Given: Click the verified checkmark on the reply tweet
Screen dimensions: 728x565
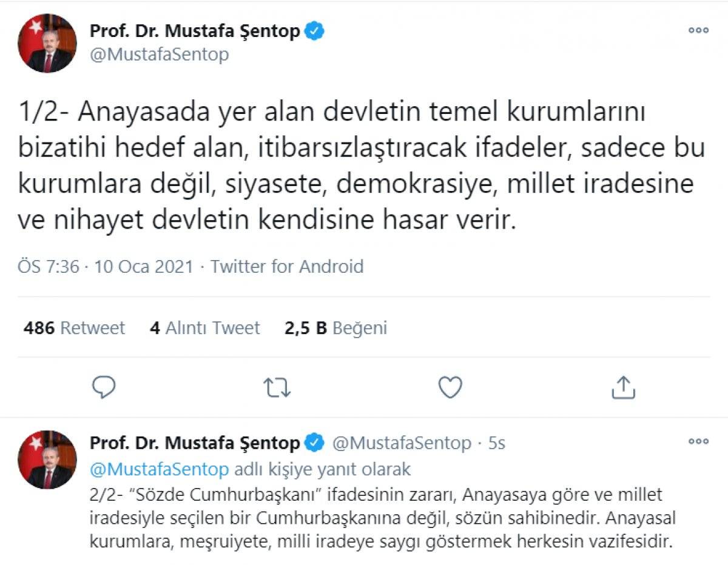Looking at the screenshot, I should (315, 443).
